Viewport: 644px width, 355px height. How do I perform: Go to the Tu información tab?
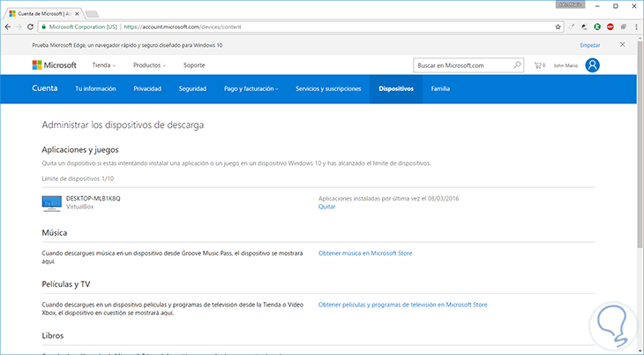(95, 88)
